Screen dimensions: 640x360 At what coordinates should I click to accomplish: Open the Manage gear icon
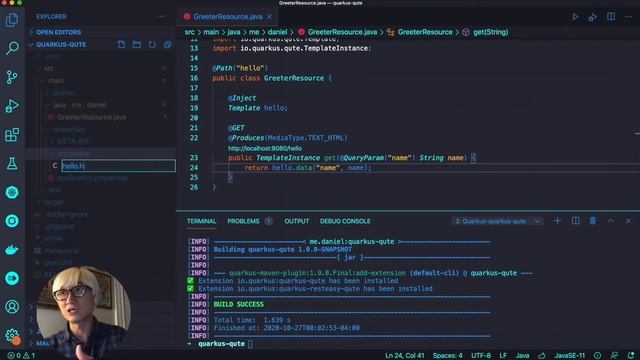pos(12,335)
